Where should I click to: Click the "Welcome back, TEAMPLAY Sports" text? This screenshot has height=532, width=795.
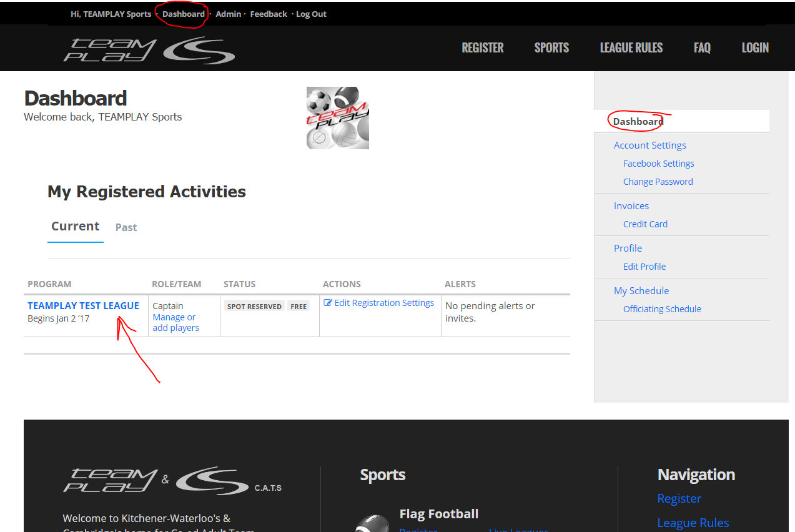pyautogui.click(x=103, y=117)
